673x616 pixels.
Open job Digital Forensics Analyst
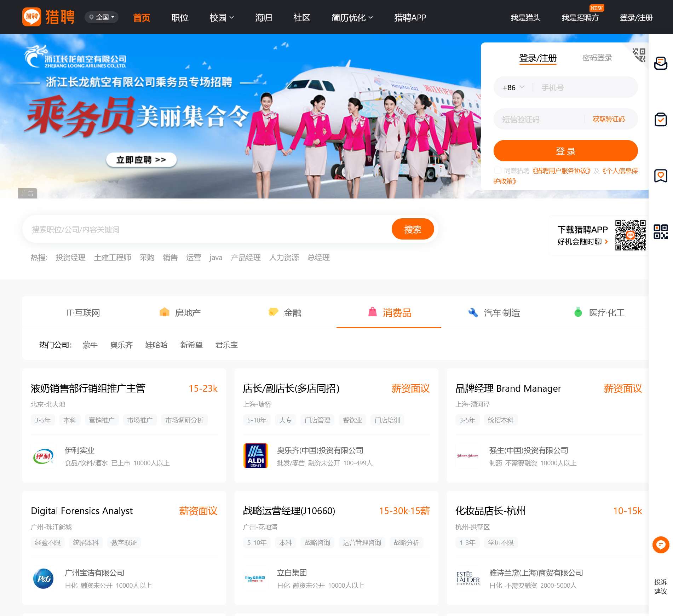pyautogui.click(x=82, y=511)
